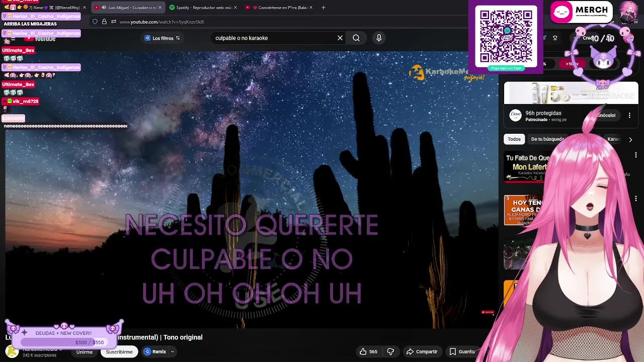
Task: Open the Remix button
Action: [155, 351]
